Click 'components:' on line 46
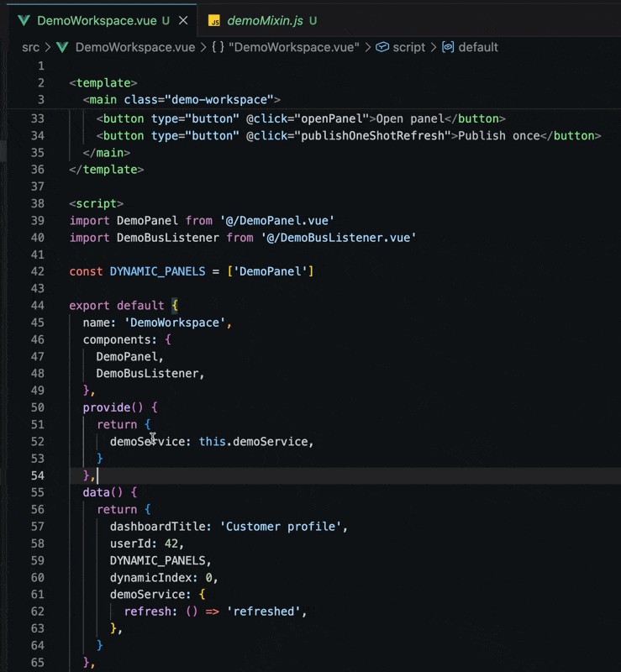This screenshot has height=672, width=621. click(x=119, y=340)
